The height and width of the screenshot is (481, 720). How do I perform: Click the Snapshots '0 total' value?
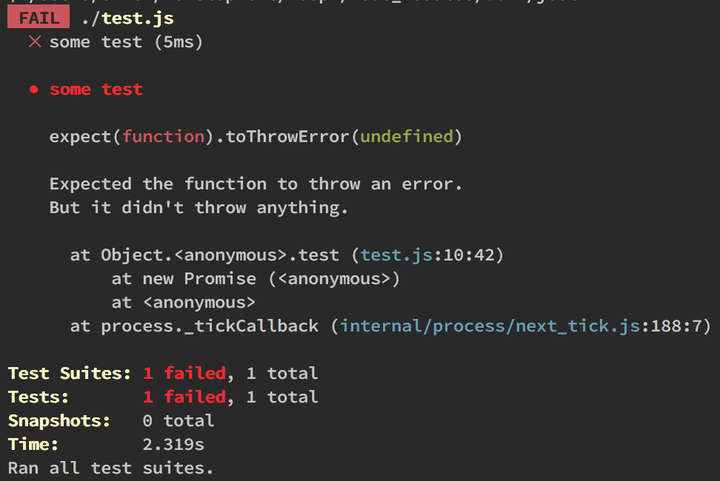(178, 421)
